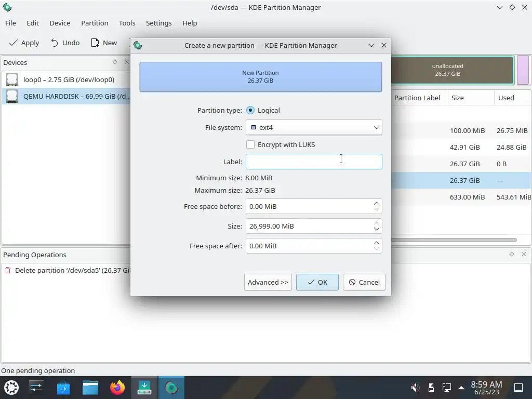Close the Pending Operations panel

524,254
